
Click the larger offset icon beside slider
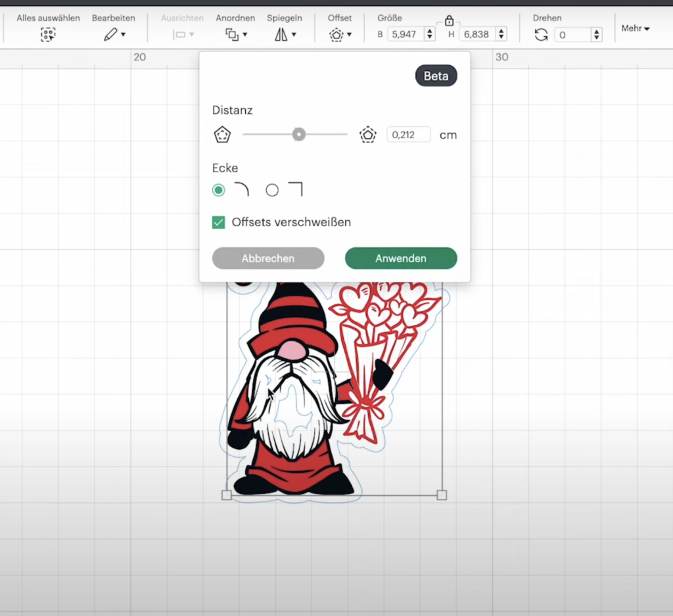pos(367,135)
